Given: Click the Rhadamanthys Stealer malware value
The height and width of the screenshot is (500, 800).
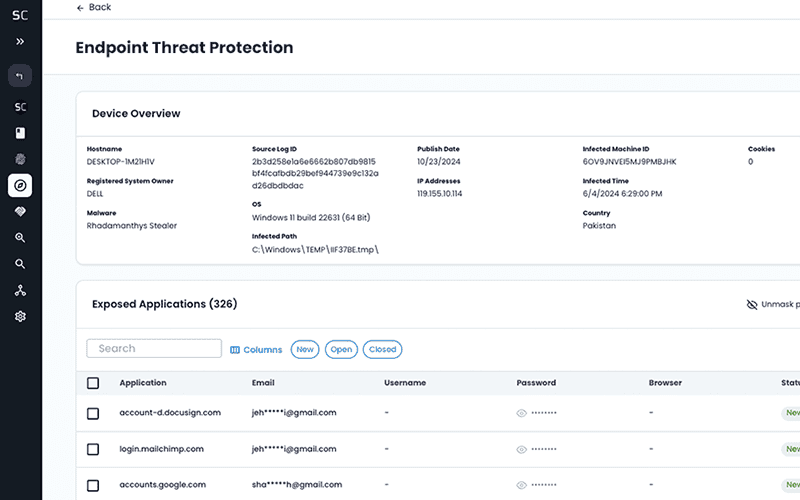Looking at the screenshot, I should 132,226.
